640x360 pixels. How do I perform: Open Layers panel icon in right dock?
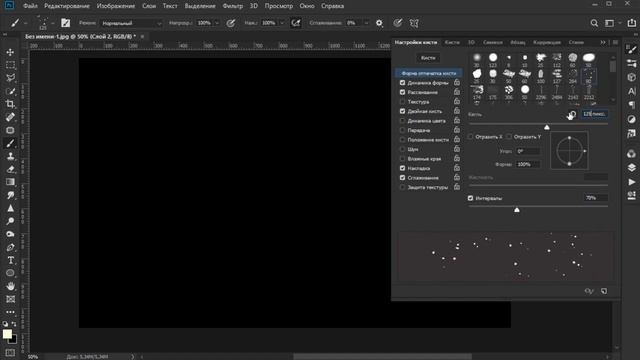[x=631, y=168]
